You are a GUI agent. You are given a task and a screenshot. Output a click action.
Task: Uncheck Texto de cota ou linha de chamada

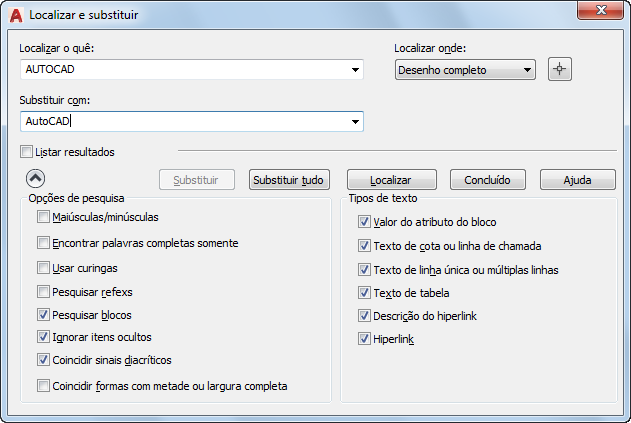pos(364,246)
